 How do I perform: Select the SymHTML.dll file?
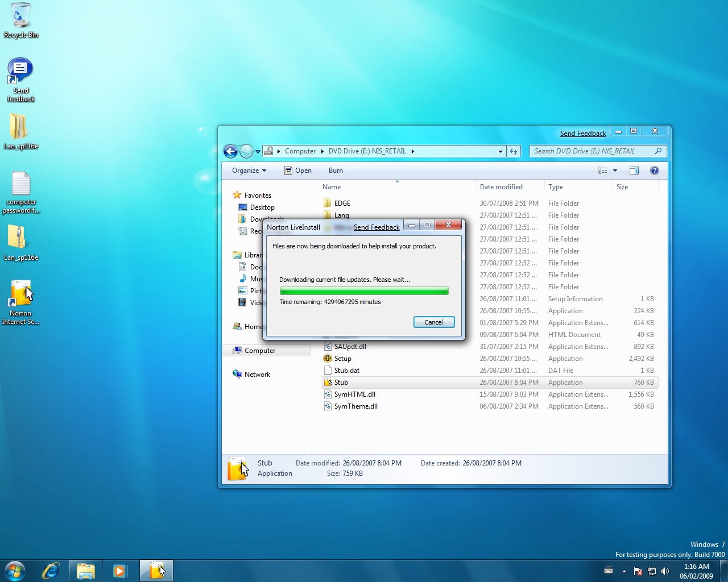click(355, 394)
